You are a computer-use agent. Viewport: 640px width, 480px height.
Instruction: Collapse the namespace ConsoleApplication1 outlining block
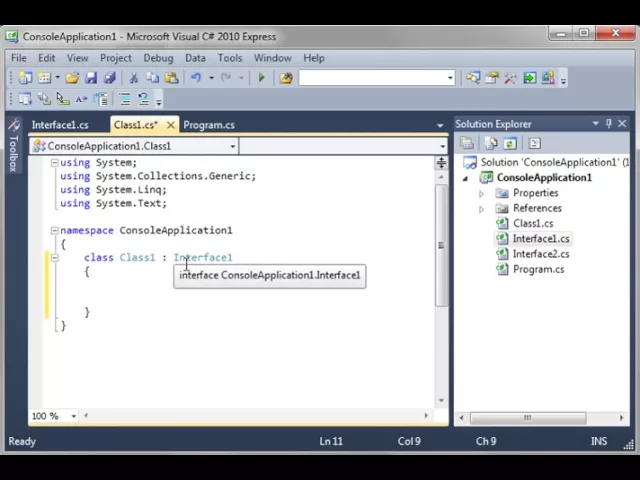(54, 231)
